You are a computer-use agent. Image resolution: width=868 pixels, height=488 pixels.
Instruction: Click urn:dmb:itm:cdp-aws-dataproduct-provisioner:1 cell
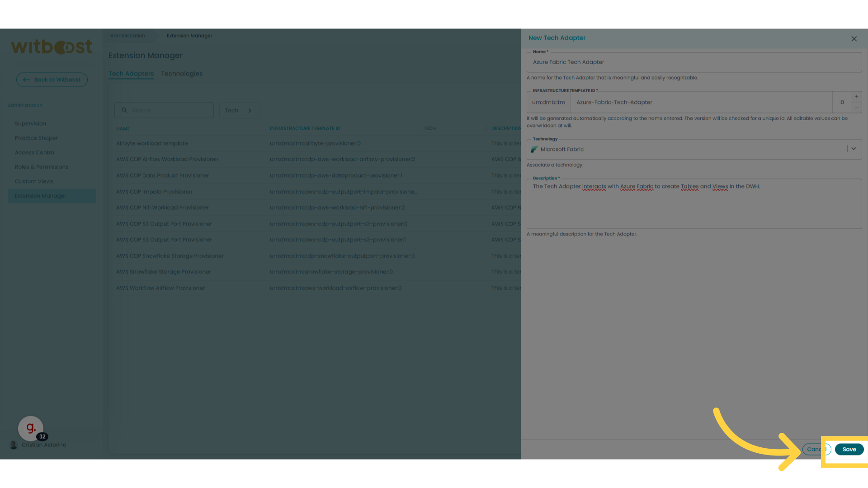pyautogui.click(x=336, y=176)
